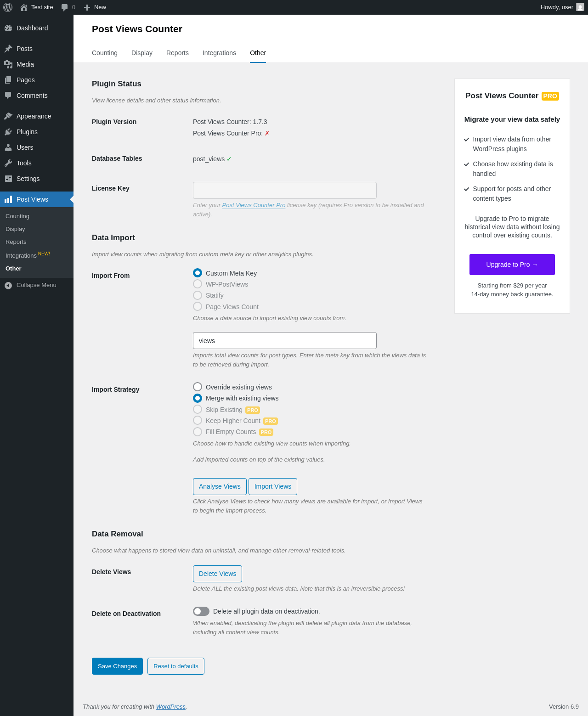This screenshot has height=716, width=588.
Task: Click the green checkmark beside post_views
Action: point(229,159)
